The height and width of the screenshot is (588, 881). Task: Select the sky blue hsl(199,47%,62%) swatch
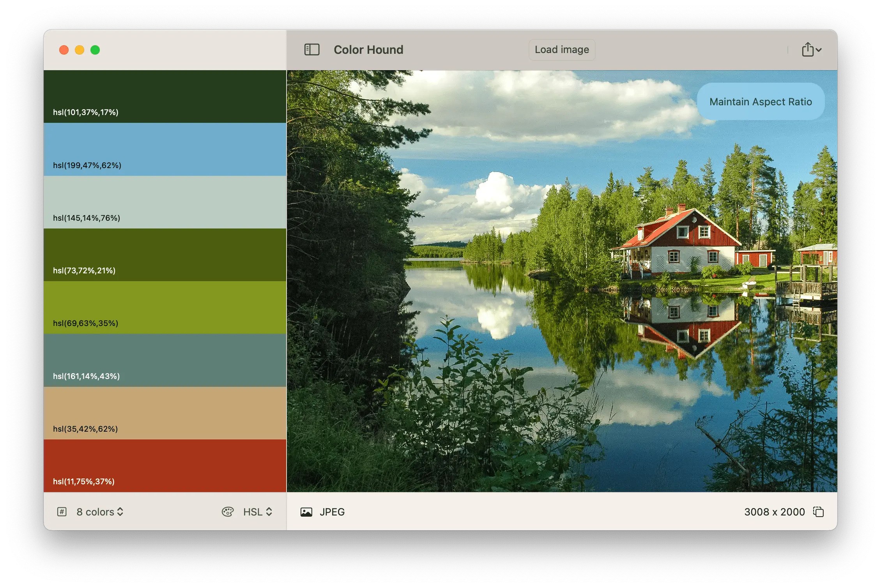[x=165, y=149]
